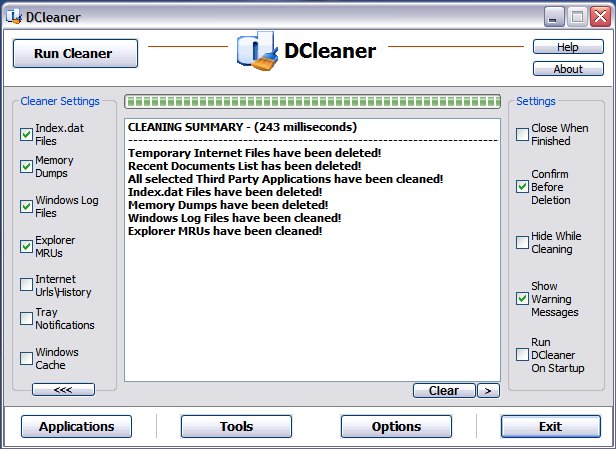Disable Confirm Before Deletion
Viewport: 616px width, 449px height.
click(x=522, y=187)
